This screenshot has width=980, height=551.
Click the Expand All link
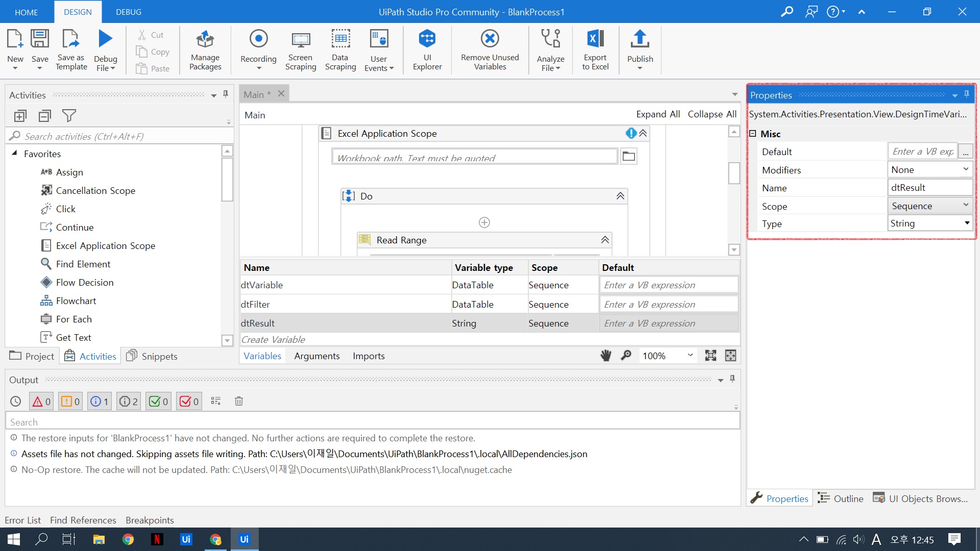pos(657,114)
